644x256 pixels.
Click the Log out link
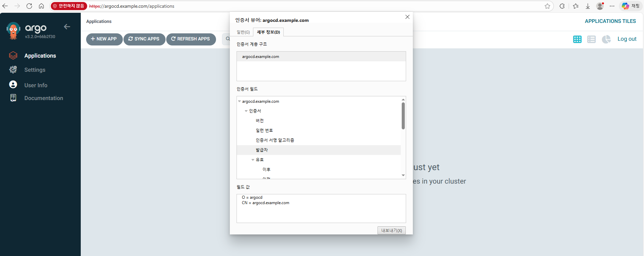point(627,39)
